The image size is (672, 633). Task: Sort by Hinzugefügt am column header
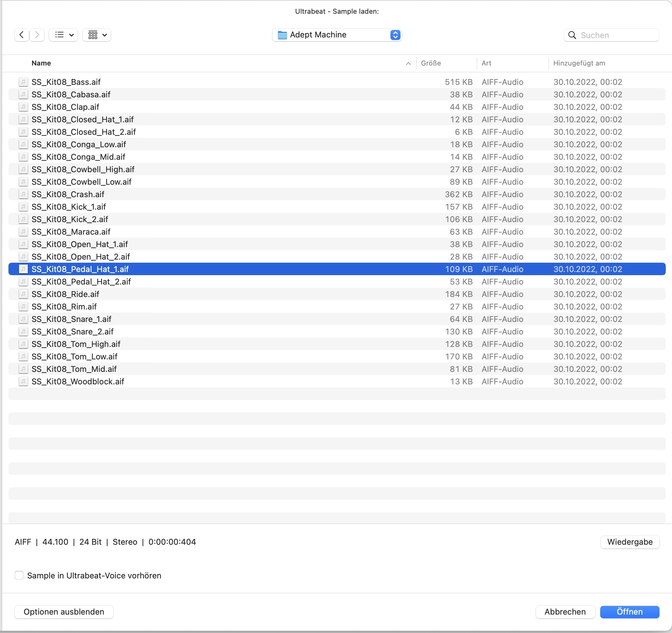(x=579, y=63)
